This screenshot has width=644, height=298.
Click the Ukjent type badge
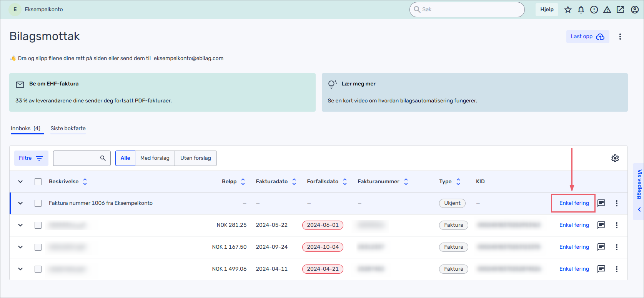tap(452, 203)
